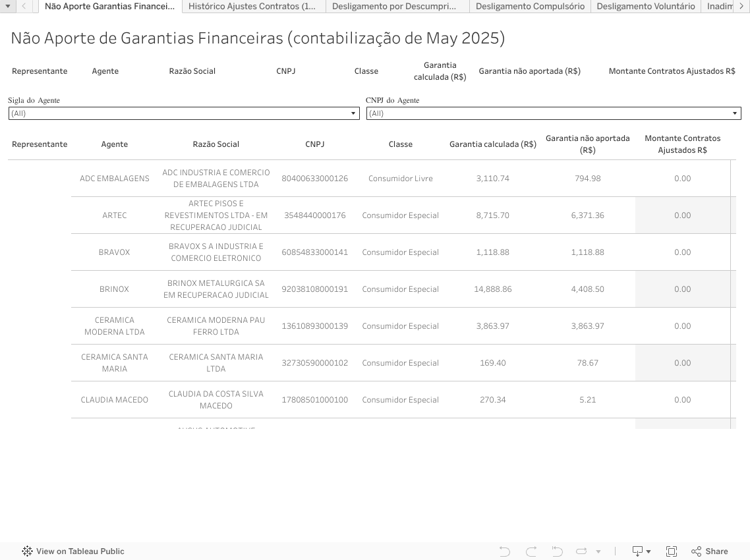Select the Não Aporte Garantias Financeiras tab

click(109, 6)
